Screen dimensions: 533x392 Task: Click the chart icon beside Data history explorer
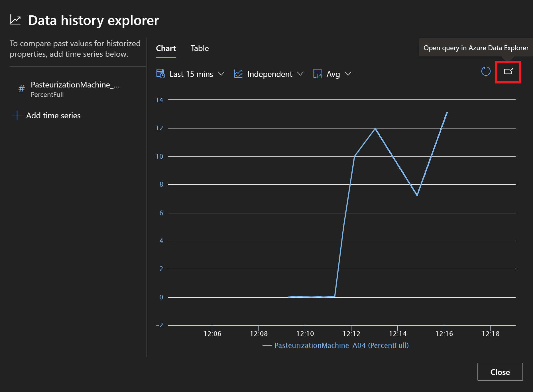coord(15,20)
